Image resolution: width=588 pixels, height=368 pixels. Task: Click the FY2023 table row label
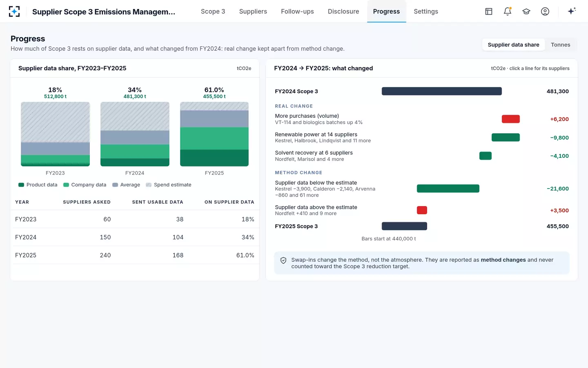[26, 219]
